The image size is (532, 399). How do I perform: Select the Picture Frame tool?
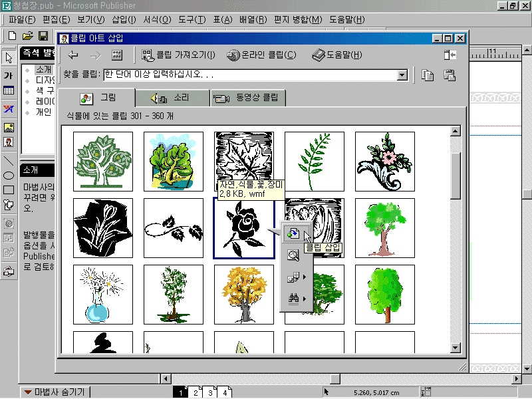click(x=9, y=127)
